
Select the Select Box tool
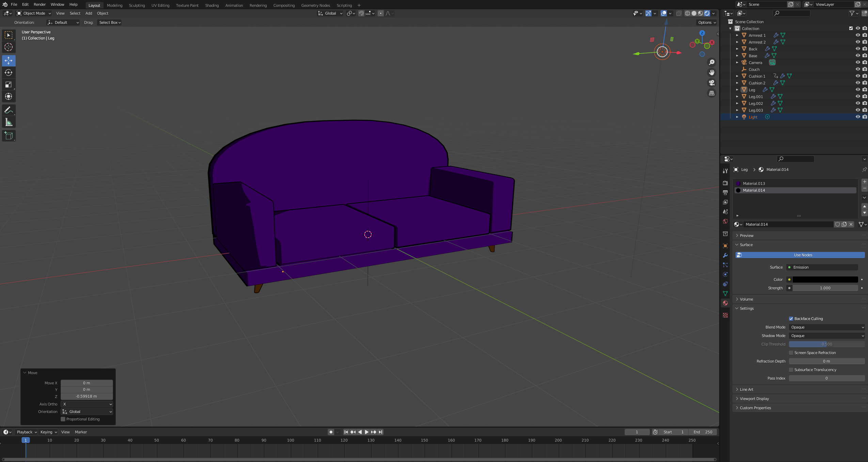(9, 35)
